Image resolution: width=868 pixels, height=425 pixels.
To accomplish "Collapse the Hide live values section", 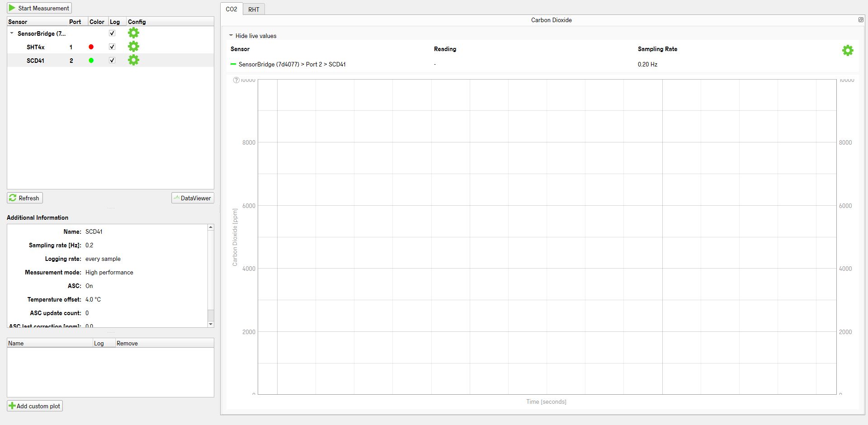I will tap(231, 36).
